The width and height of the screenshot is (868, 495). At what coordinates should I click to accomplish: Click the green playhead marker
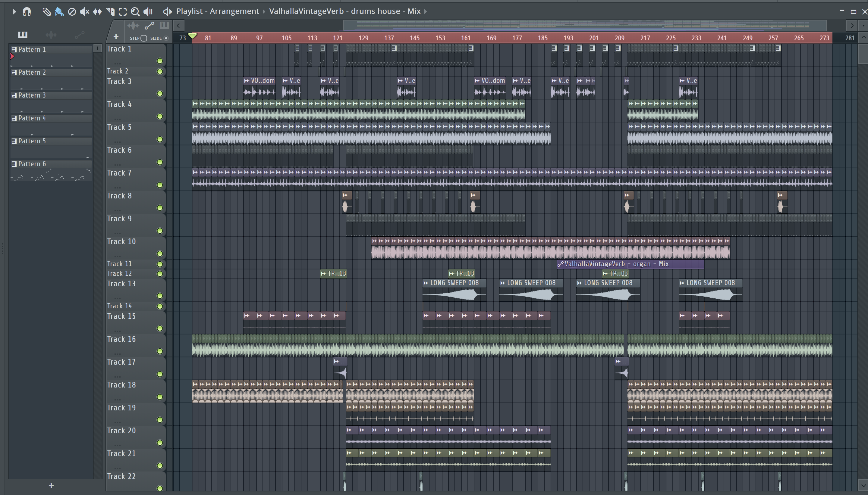(x=193, y=36)
